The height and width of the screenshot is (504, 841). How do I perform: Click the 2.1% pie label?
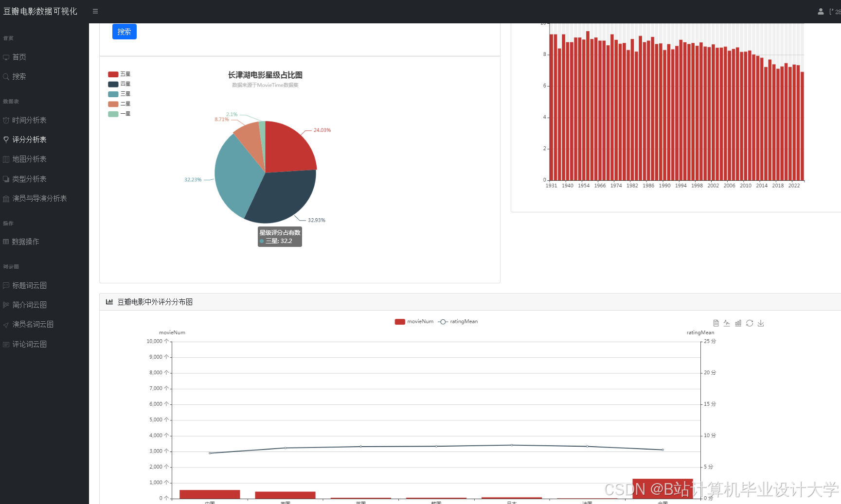[x=232, y=115]
